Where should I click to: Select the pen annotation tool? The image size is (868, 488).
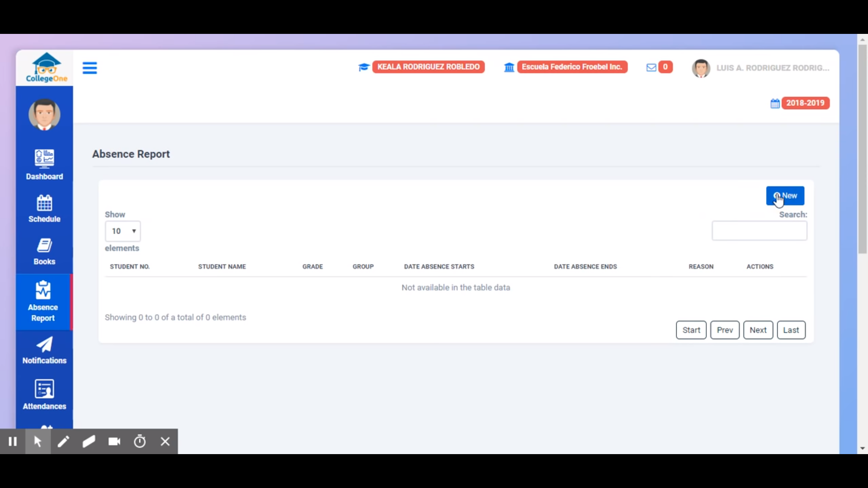(x=63, y=441)
